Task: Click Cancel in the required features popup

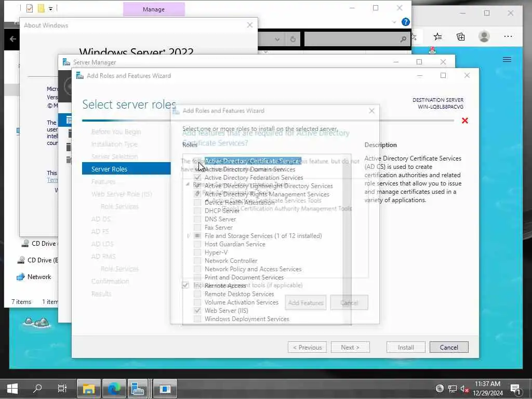Action: pos(349,303)
